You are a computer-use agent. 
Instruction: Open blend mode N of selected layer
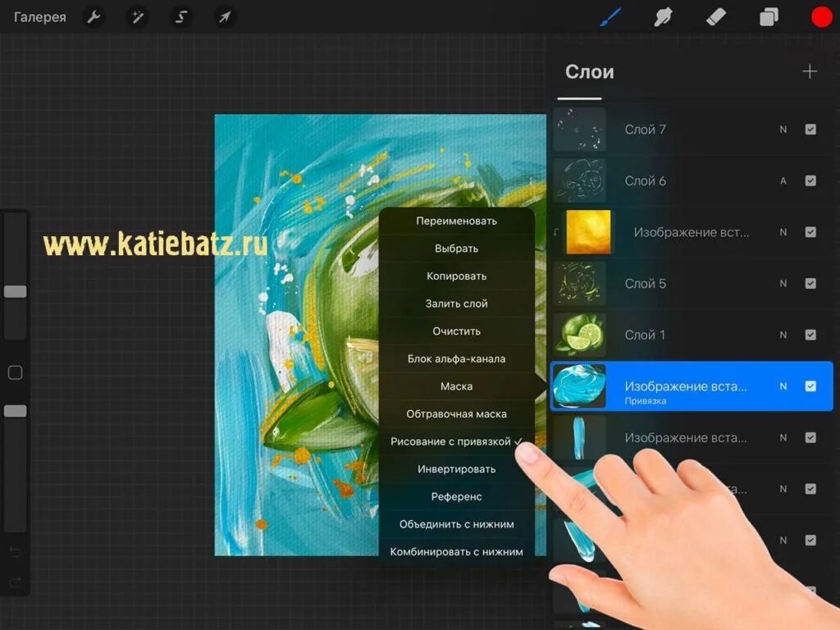click(783, 386)
